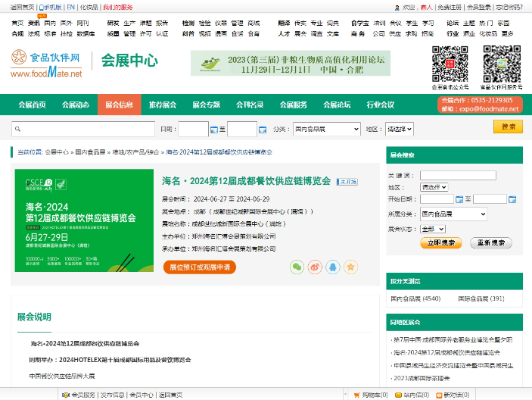
Task: Click the 忘记密码 link
Action: point(509,7)
